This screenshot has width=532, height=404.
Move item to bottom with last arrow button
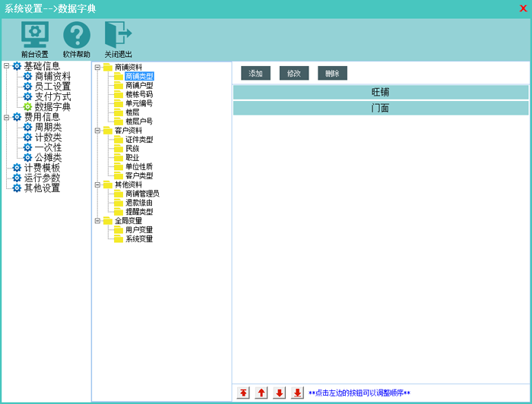pyautogui.click(x=297, y=393)
